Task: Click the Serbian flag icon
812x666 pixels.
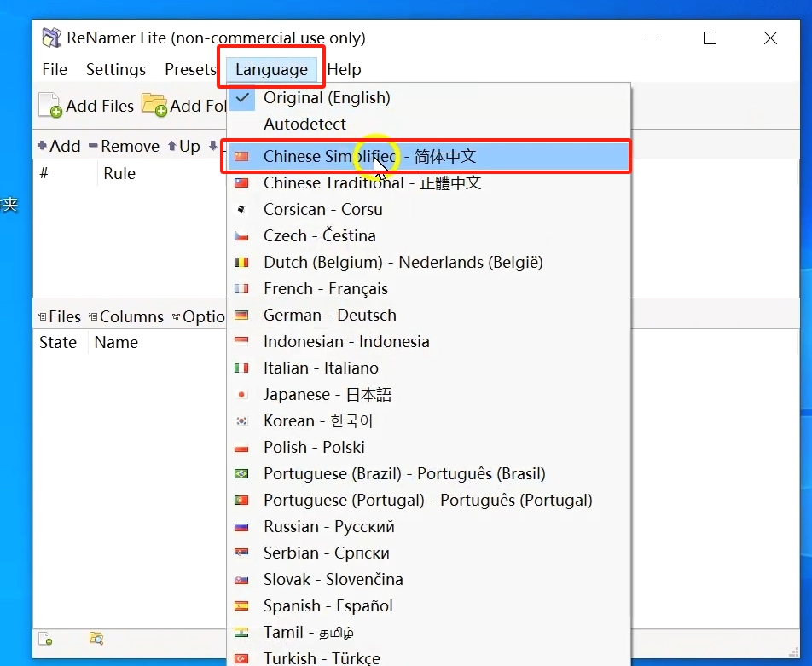Action: [241, 553]
